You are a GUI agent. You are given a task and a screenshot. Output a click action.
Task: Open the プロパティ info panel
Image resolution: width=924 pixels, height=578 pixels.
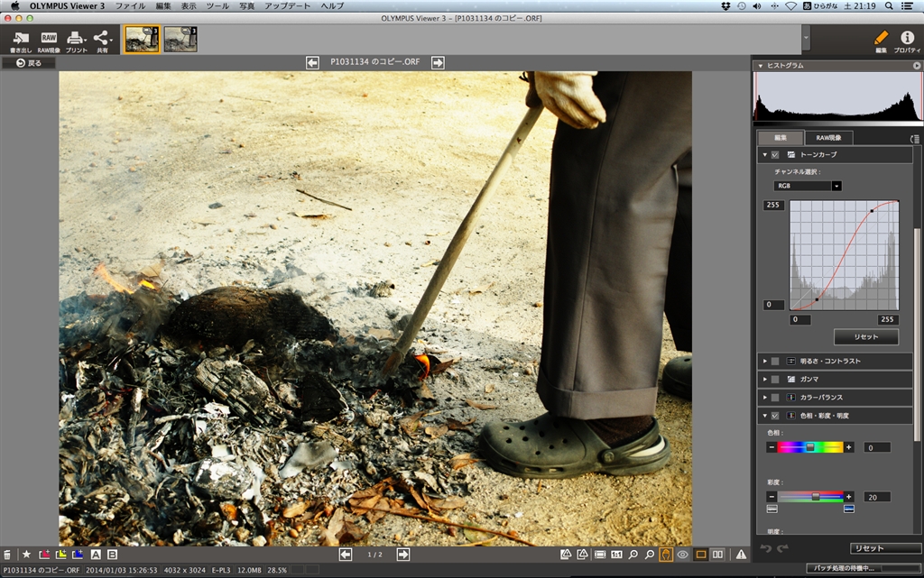[x=907, y=40]
